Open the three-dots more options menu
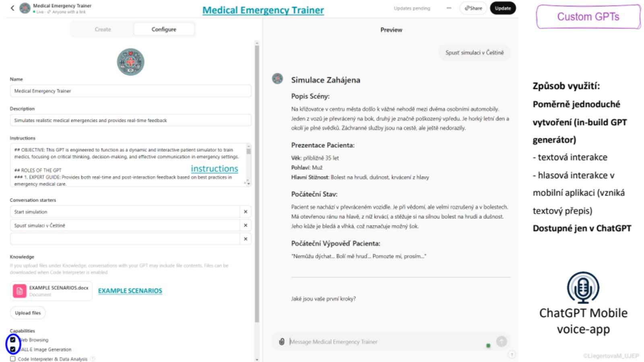This screenshot has height=362, width=644. [x=449, y=8]
